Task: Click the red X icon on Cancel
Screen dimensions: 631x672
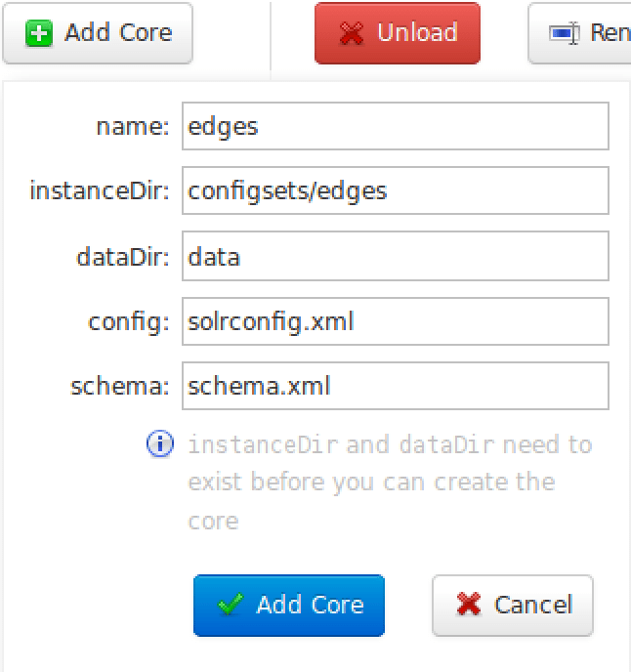Action: point(469,605)
